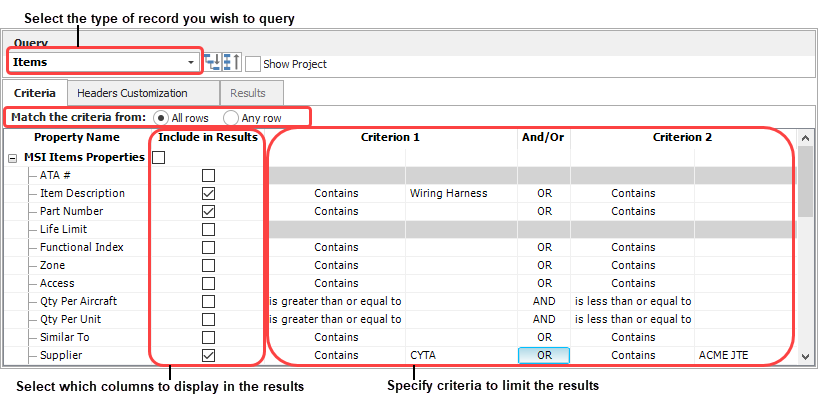Screen dimensions: 818x394
Task: Click the expand tree icon next to Items dropdown
Action: click(x=212, y=63)
